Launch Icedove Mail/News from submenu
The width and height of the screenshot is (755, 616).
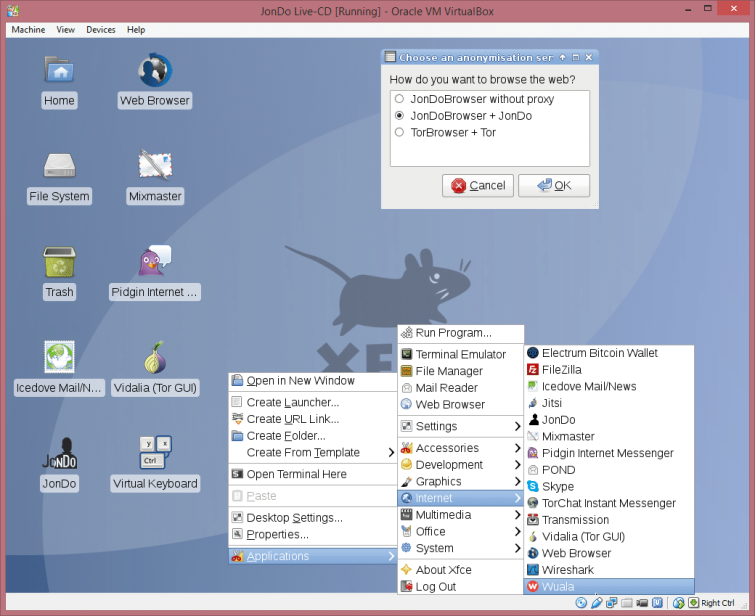(609, 387)
